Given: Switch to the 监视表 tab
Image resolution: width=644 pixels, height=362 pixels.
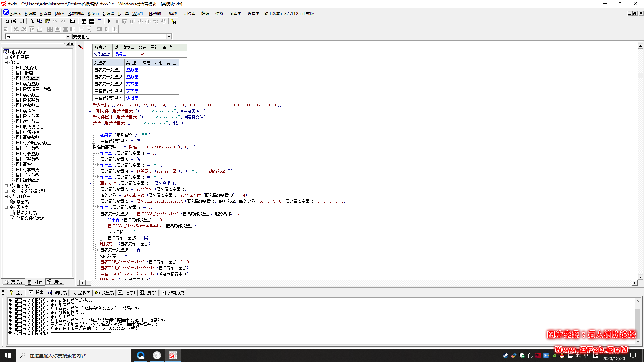Looking at the screenshot, I should pyautogui.click(x=81, y=293).
